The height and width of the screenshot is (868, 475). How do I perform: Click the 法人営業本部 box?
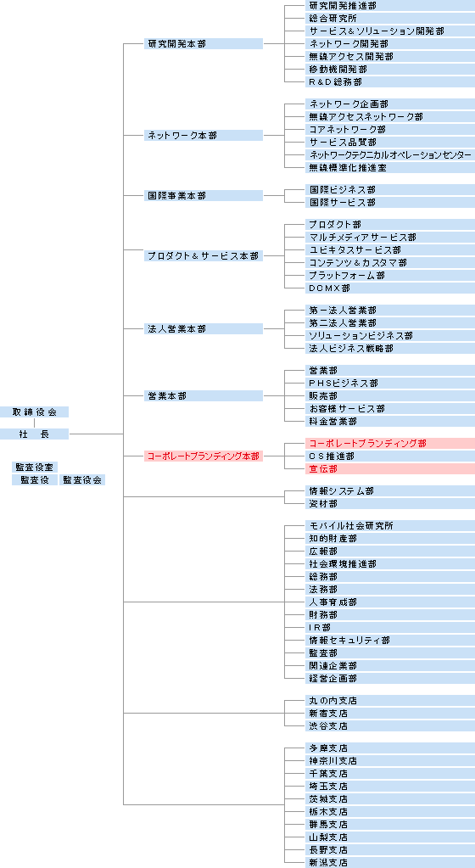[204, 329]
